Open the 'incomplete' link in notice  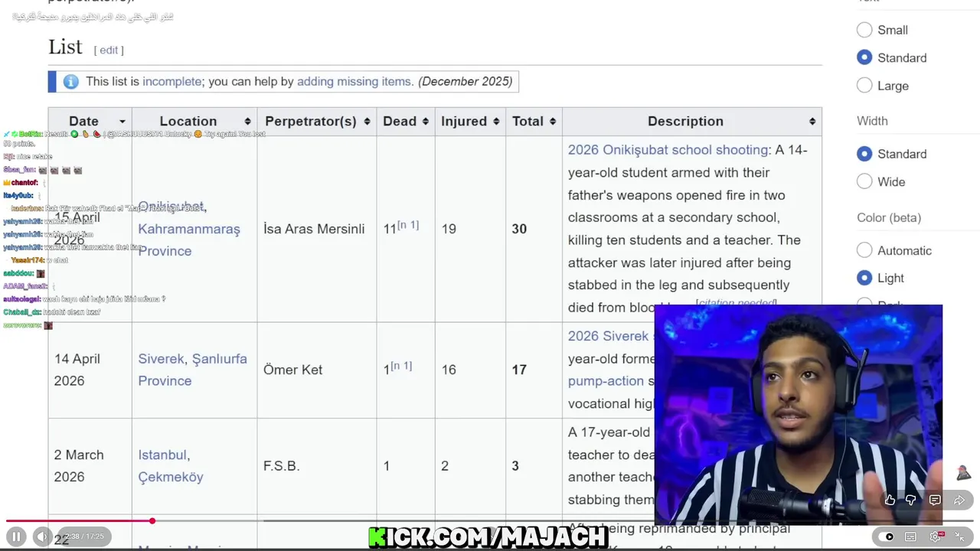pos(172,81)
